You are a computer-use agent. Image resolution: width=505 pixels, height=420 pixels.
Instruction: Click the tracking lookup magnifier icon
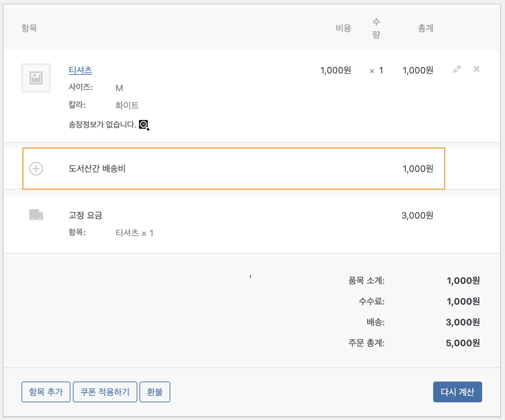[144, 125]
